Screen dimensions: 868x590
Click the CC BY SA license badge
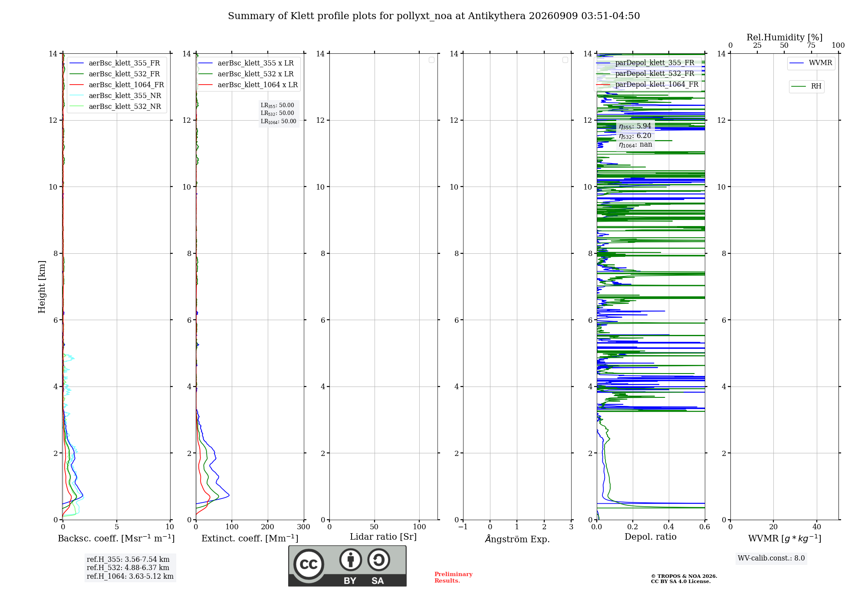click(x=347, y=566)
